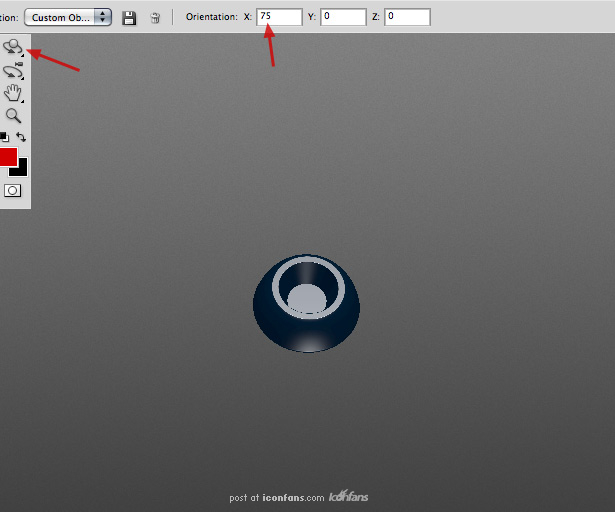Click the Orientation X field showing 75

[279, 17]
